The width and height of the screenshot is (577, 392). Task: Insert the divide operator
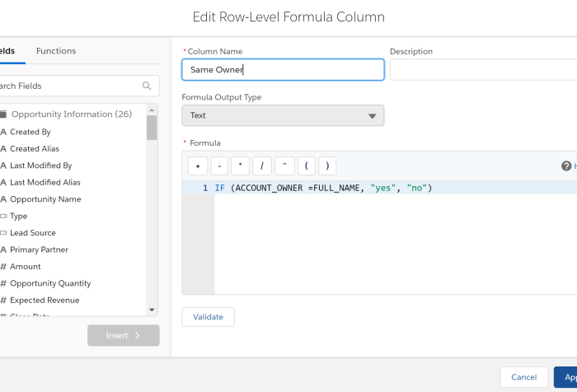coord(262,166)
